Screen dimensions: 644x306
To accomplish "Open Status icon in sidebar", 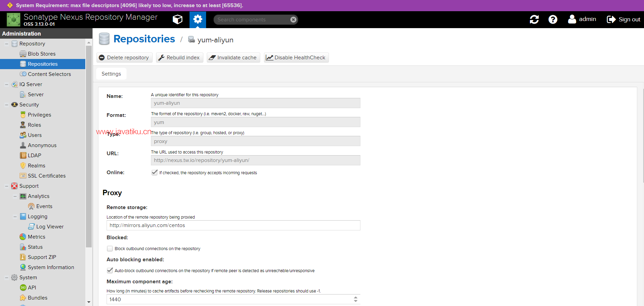I will click(23, 247).
